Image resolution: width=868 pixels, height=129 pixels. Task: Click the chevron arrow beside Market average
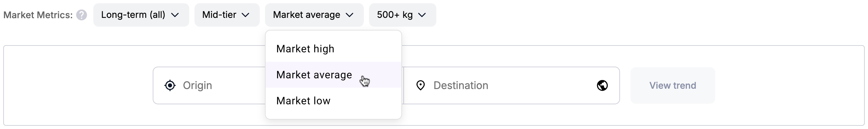click(350, 15)
